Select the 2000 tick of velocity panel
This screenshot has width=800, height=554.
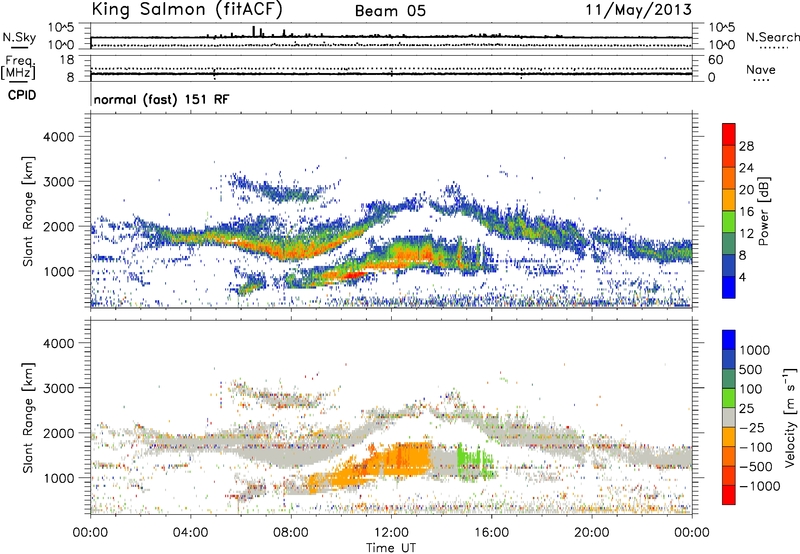pyautogui.click(x=58, y=433)
